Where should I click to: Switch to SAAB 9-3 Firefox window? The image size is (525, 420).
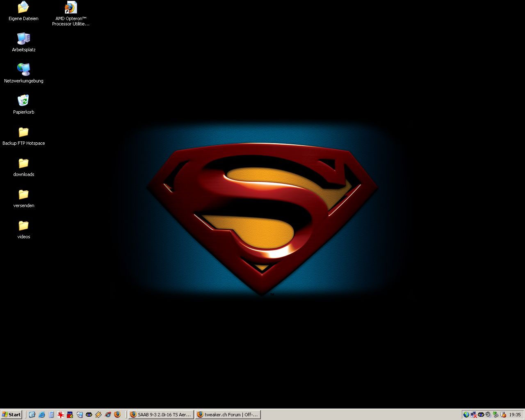(160, 415)
